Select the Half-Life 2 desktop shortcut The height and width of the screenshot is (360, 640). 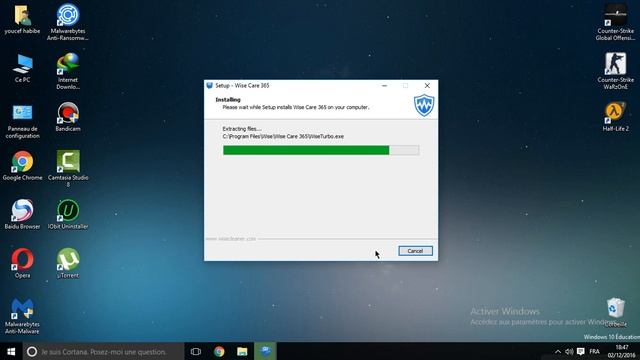tap(616, 117)
